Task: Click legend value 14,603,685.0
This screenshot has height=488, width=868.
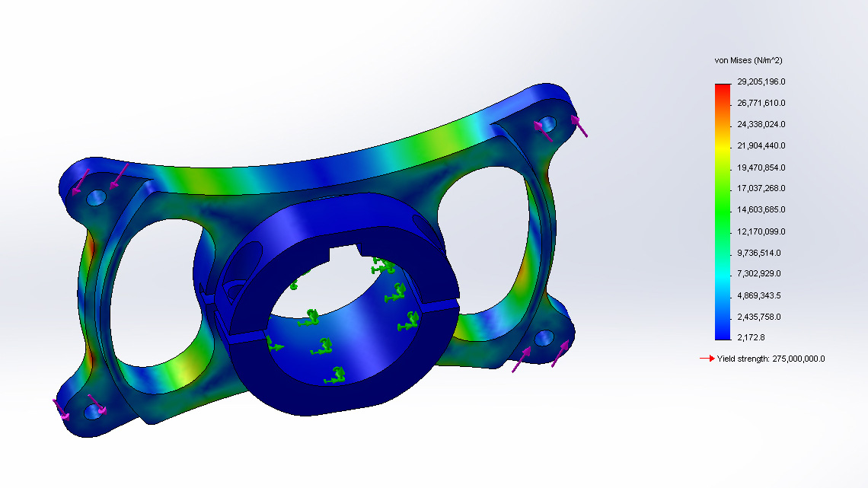Action: click(761, 209)
